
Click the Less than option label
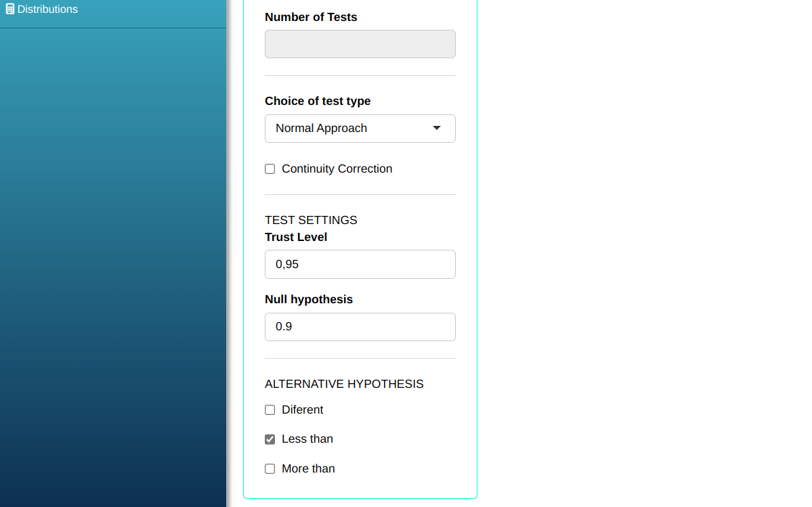coord(307,439)
